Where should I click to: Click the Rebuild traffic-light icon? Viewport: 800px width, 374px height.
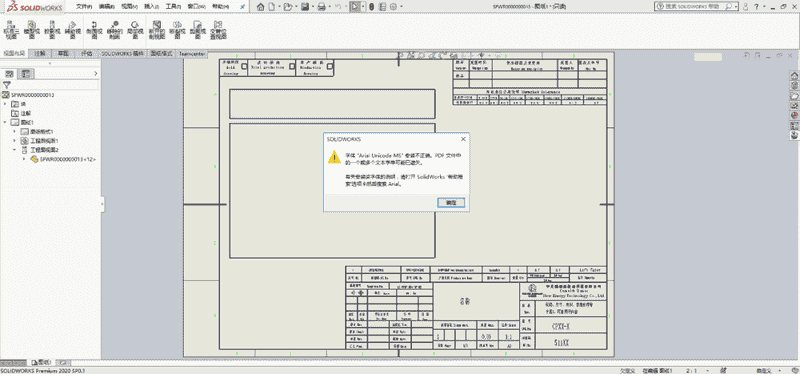tap(371, 7)
